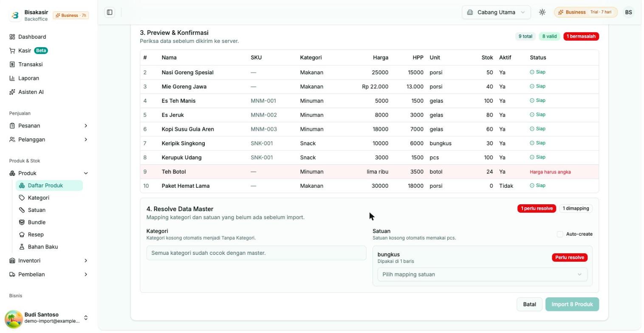Click the Nasi Goreng Spesial name
This screenshot has height=333, width=644.
[187, 73]
